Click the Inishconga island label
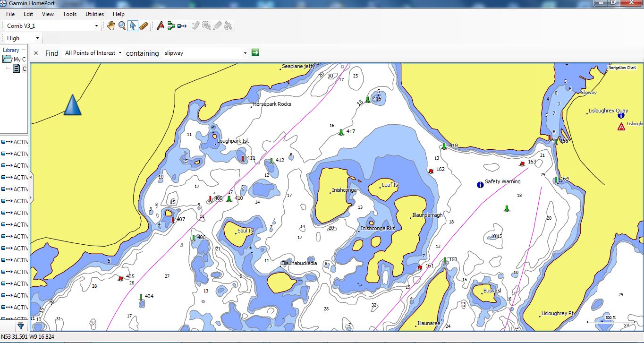This screenshot has height=343, width=644. point(344,190)
